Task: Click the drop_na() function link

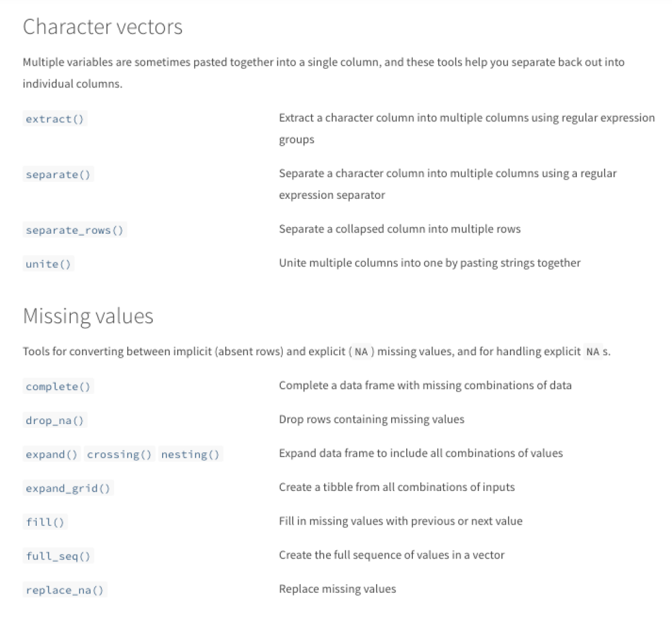Action: click(x=55, y=420)
